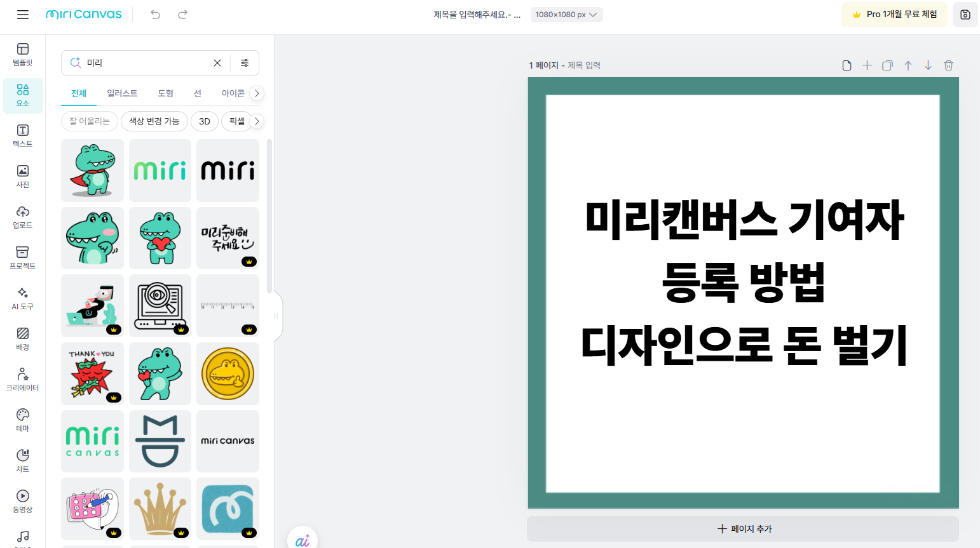Select the ruler element
Image resolution: width=980 pixels, height=548 pixels.
(x=228, y=306)
